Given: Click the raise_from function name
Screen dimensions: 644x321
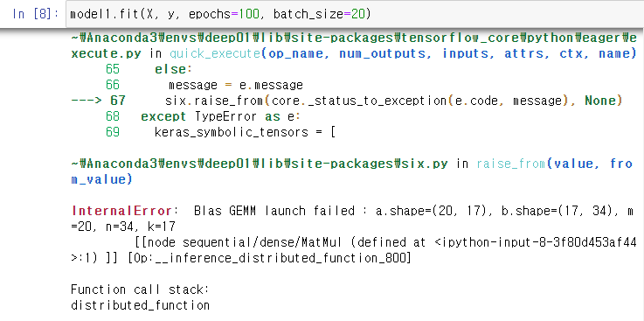Looking at the screenshot, I should 510,164.
